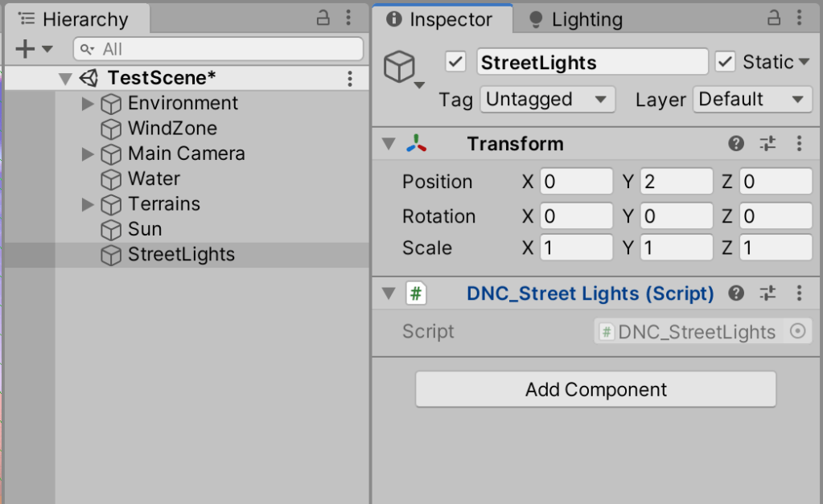
Task: Open TestScene options kebab menu
Action: (x=350, y=78)
